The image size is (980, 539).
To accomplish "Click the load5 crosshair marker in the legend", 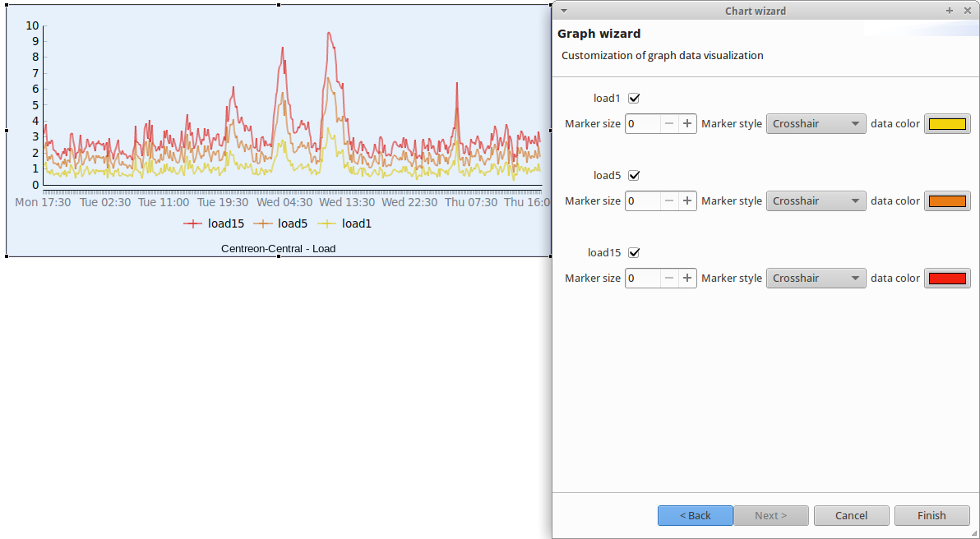I will point(261,223).
